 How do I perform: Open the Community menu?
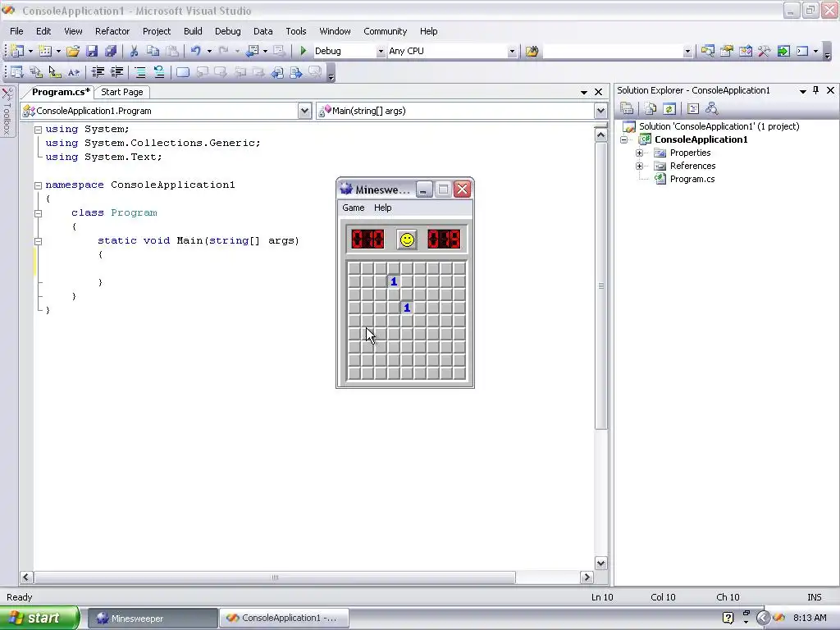[x=386, y=31]
